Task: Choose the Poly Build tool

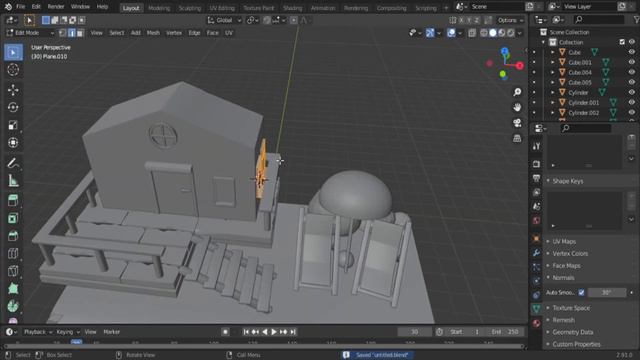Action: click(x=13, y=288)
